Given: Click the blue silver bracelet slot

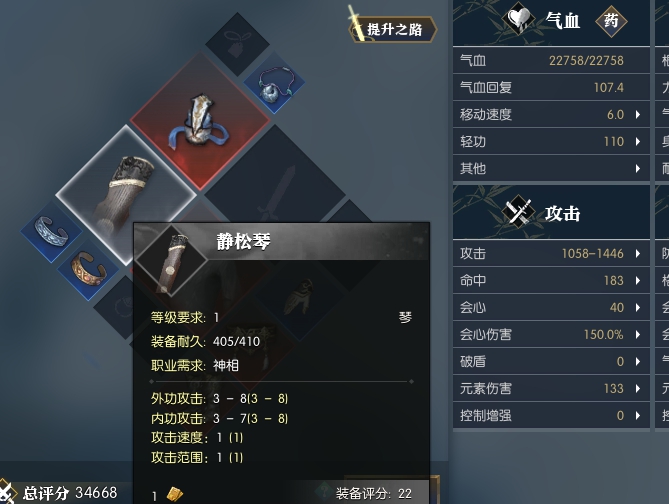Looking at the screenshot, I should (x=51, y=232).
